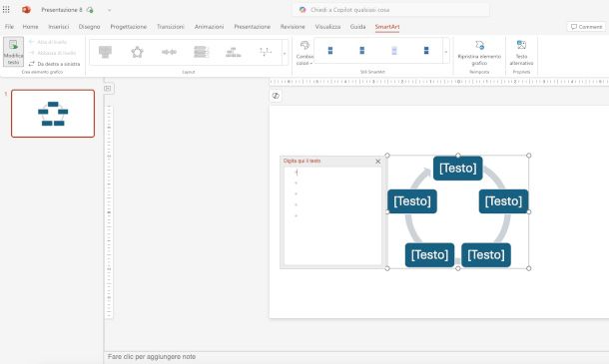Switch to the Animazioni tab
The image size is (609, 364).
[x=209, y=27]
